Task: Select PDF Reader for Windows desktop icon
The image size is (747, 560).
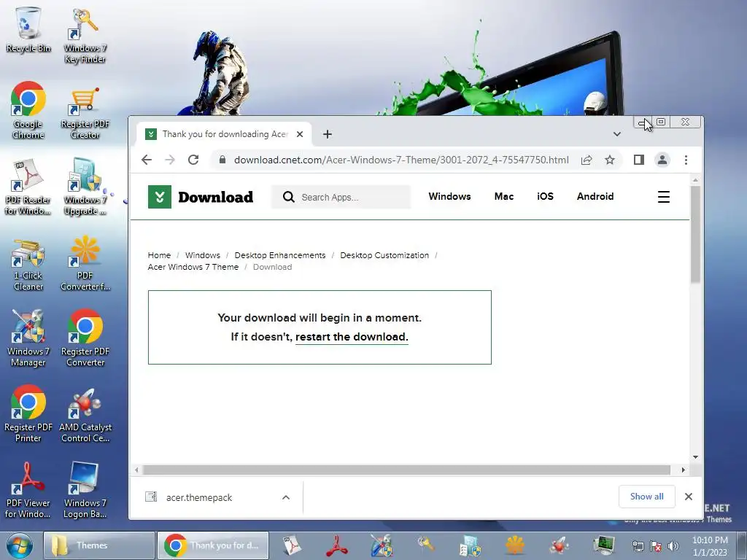Action: pyautogui.click(x=28, y=187)
